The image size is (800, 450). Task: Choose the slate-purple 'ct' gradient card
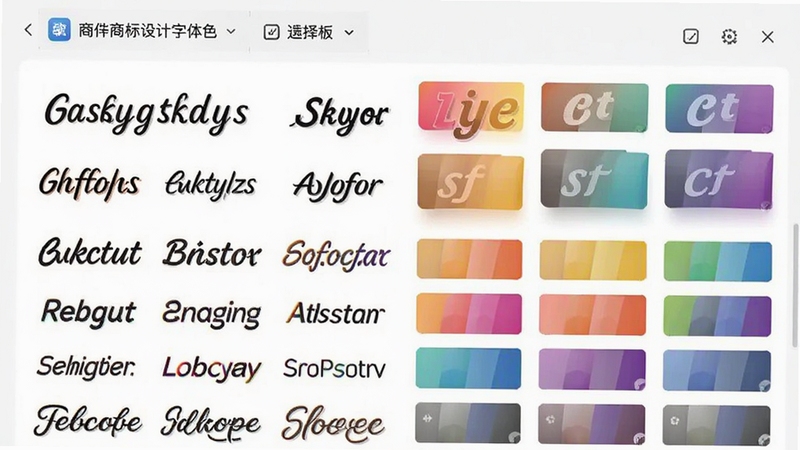coord(719,180)
